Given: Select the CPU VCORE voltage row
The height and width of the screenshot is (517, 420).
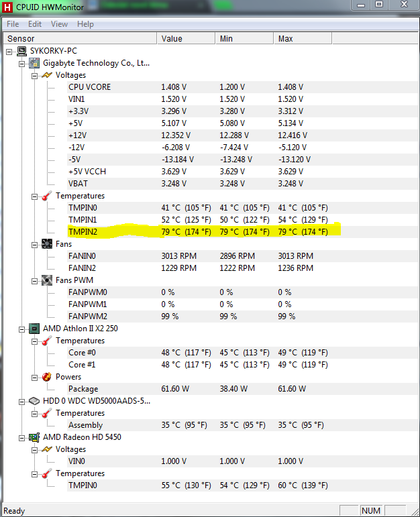Looking at the screenshot, I should coord(89,87).
